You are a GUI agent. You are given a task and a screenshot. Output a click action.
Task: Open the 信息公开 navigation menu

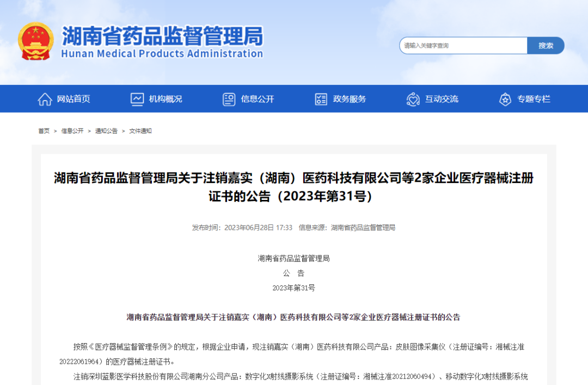(x=258, y=99)
